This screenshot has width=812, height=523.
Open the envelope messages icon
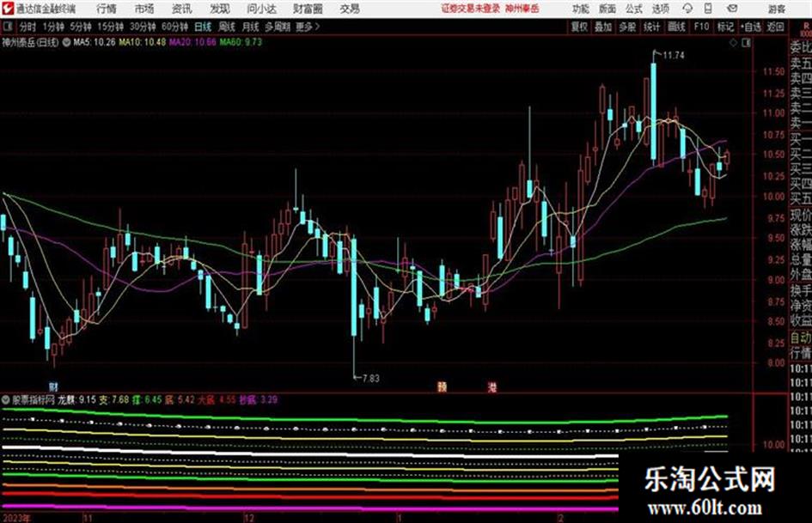(732, 9)
